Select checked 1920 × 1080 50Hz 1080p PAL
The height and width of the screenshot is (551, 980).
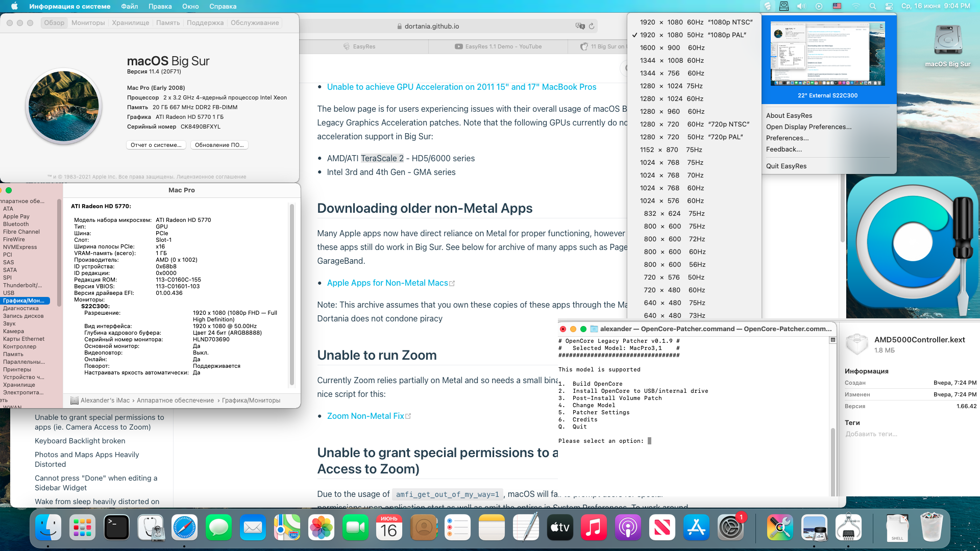pyautogui.click(x=695, y=35)
